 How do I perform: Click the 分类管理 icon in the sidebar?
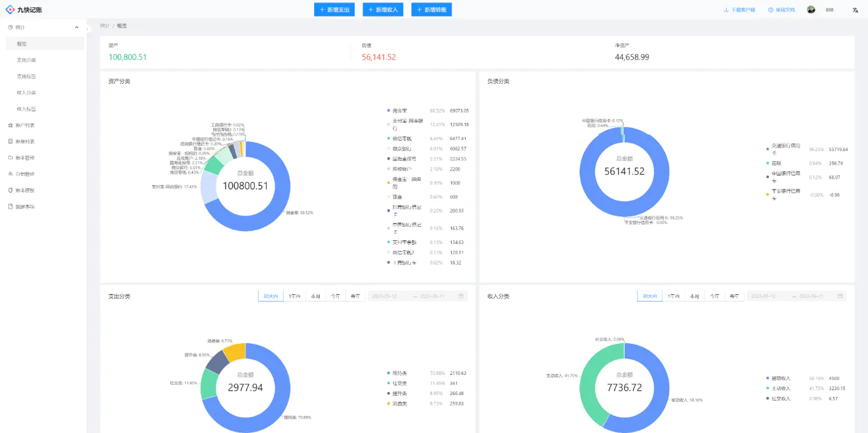coord(10,174)
